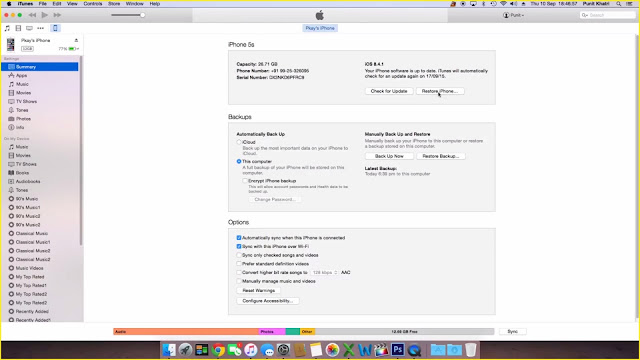Click the Check for Update button

(x=389, y=91)
